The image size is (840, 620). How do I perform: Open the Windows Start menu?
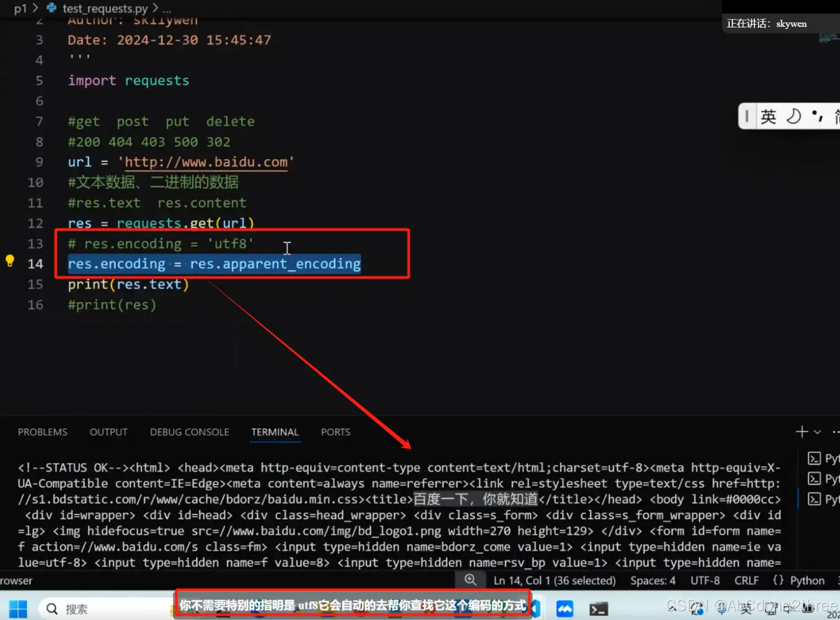coord(18,608)
